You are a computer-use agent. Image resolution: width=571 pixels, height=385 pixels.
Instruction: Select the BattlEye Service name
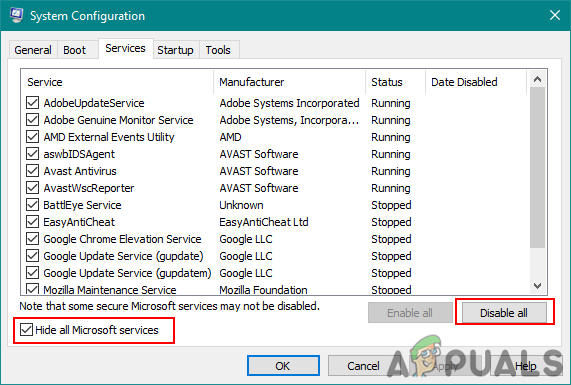click(82, 205)
